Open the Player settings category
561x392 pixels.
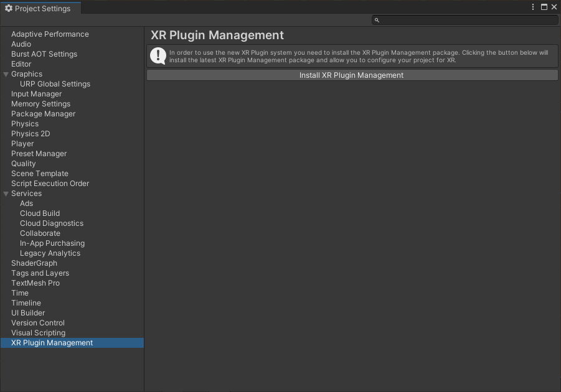(x=22, y=144)
